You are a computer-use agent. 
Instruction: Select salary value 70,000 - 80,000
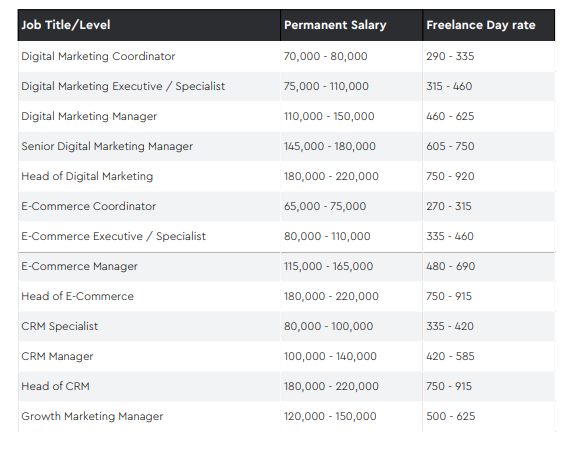click(x=326, y=56)
